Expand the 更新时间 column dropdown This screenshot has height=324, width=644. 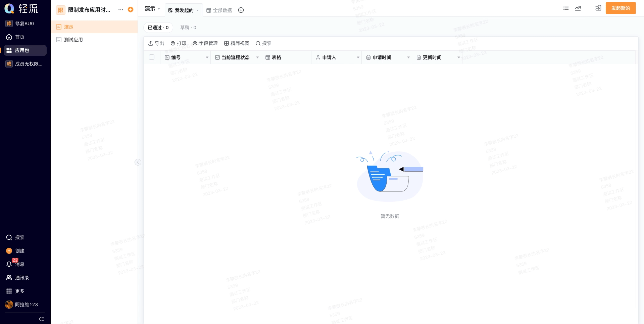(459, 57)
